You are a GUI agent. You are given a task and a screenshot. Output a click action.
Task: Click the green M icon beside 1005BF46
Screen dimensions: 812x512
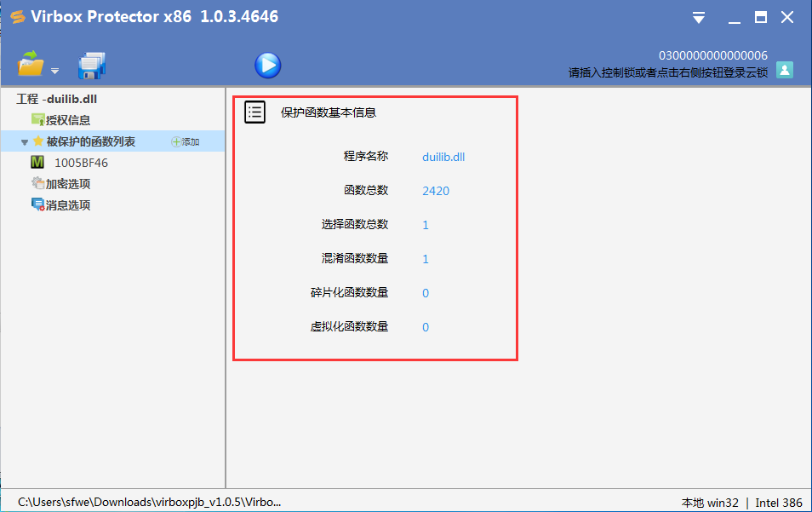tap(37, 162)
